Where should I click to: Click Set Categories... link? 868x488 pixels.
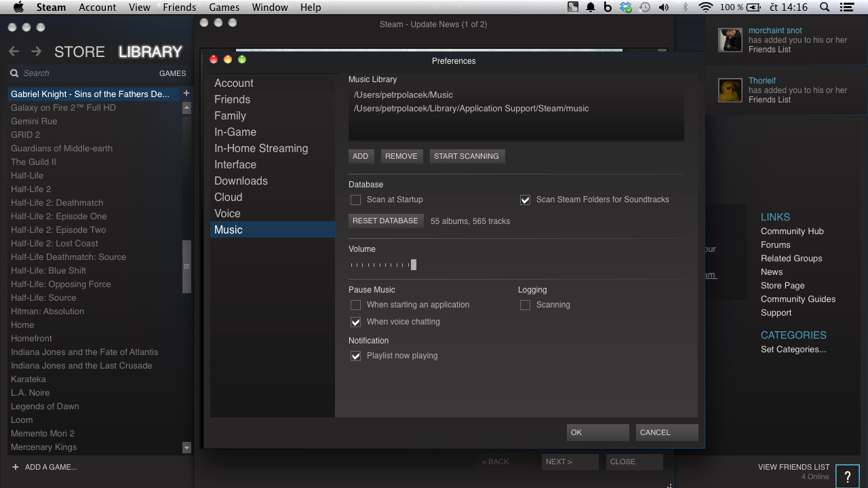pos(793,350)
